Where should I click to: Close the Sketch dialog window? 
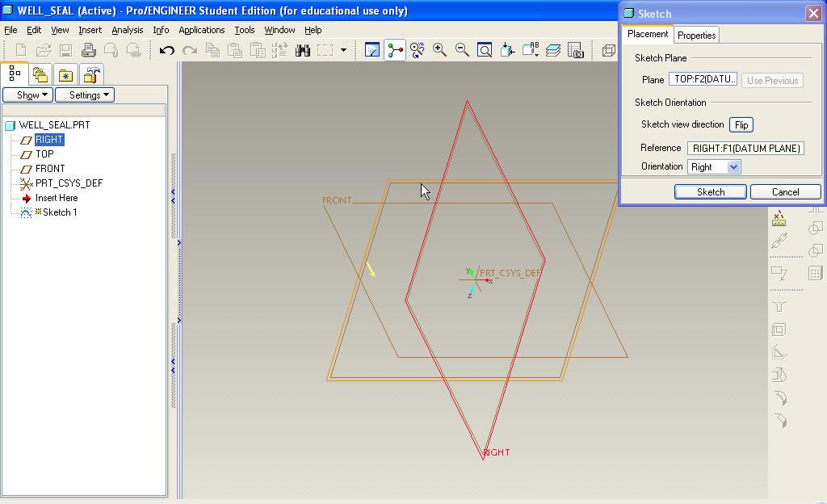(813, 13)
